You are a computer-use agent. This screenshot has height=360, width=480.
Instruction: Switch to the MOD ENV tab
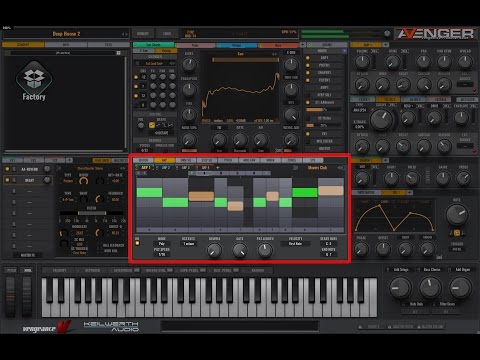(x=249, y=160)
